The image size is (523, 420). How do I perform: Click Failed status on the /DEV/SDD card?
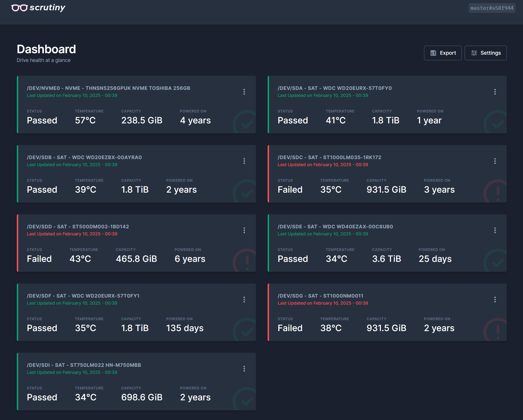(39, 259)
